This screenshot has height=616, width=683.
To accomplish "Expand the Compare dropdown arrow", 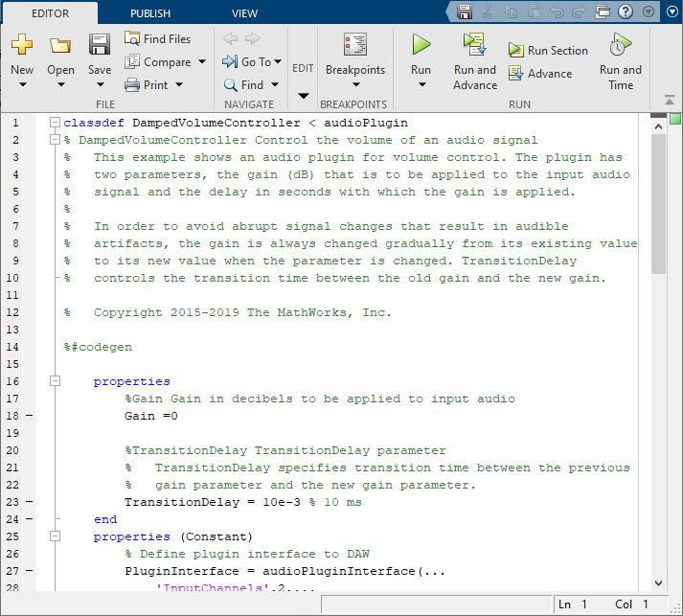I will tap(202, 62).
